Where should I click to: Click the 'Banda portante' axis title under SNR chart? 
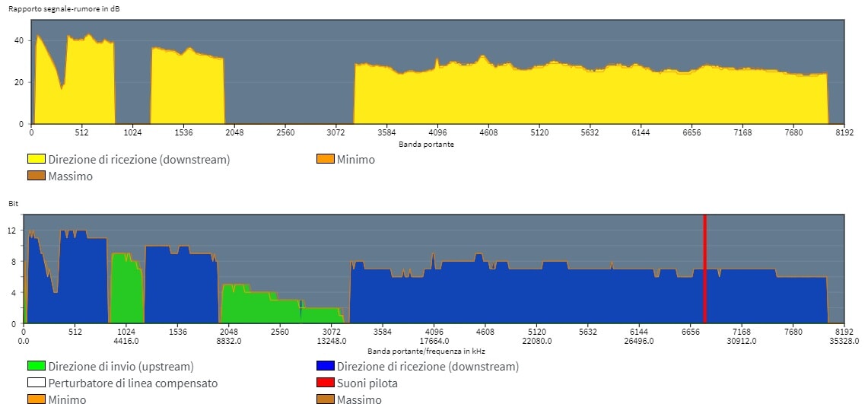pos(426,144)
